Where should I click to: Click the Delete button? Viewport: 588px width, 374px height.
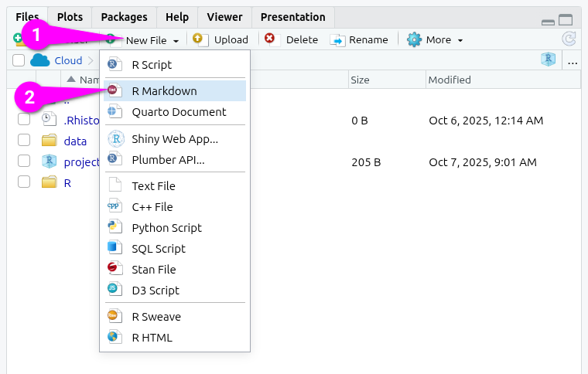tap(292, 39)
